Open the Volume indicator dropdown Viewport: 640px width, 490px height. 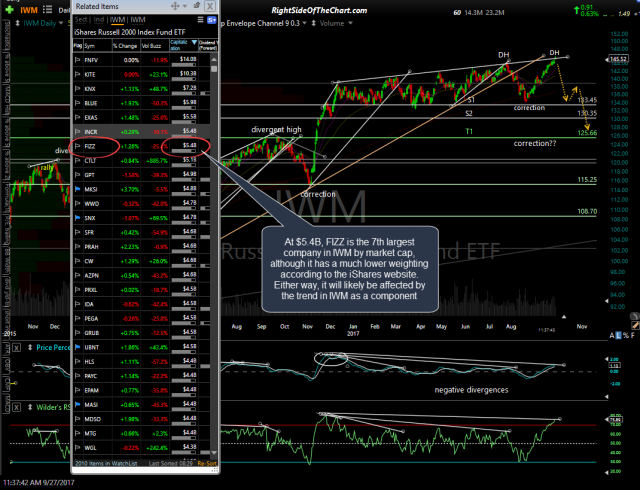[350, 23]
